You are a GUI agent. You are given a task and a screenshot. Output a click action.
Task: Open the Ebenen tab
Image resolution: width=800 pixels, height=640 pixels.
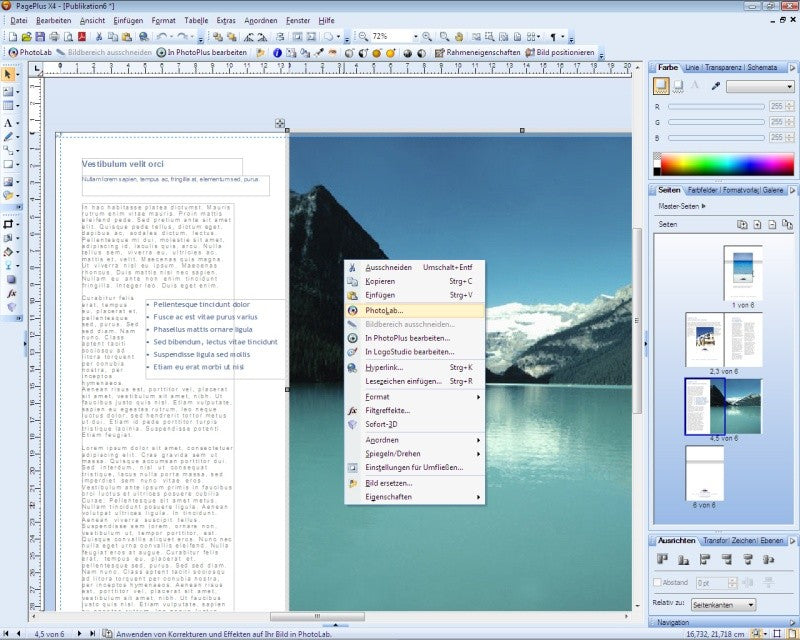pos(771,540)
